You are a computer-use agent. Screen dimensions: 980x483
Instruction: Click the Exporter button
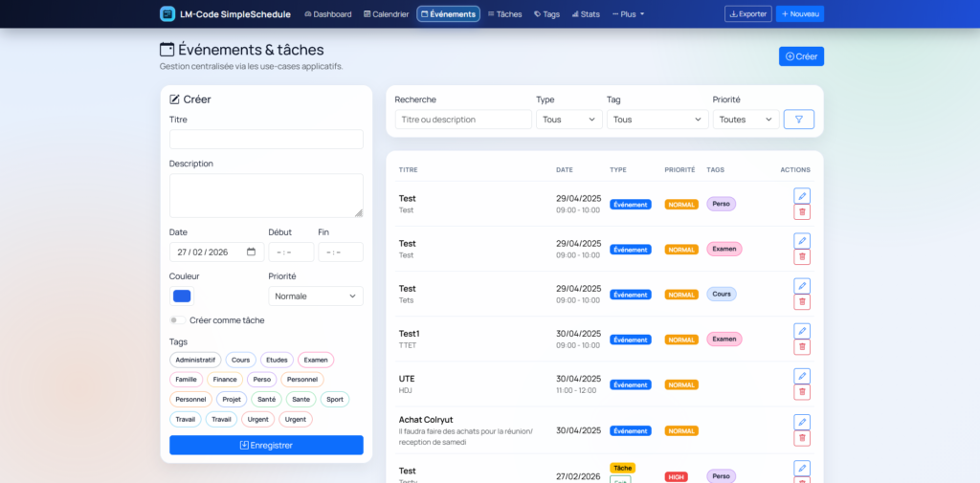point(748,14)
